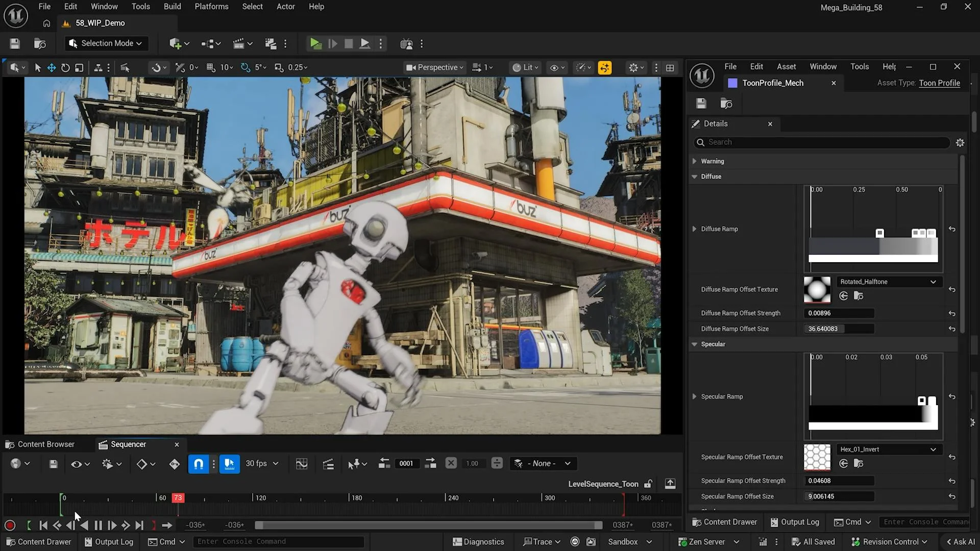Expand the Diffuse Ramp property
The image size is (980, 551).
tap(694, 229)
